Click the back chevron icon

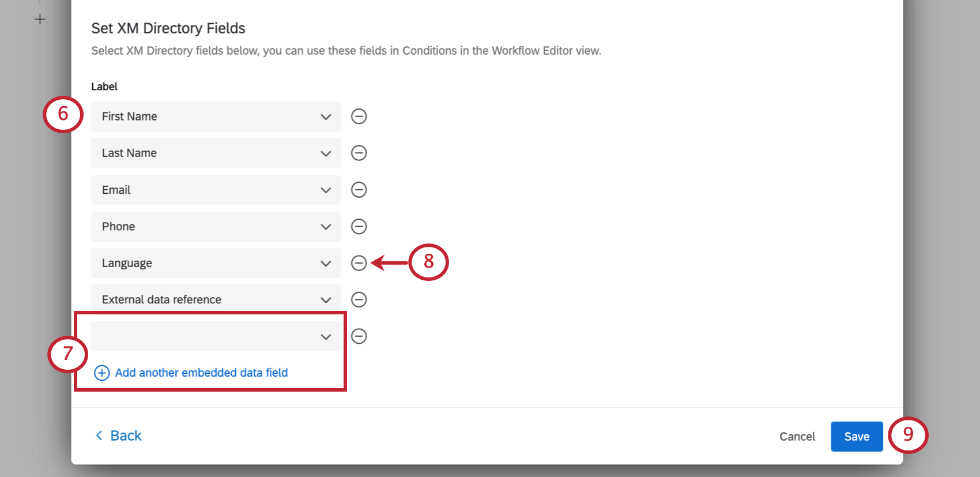click(x=99, y=435)
